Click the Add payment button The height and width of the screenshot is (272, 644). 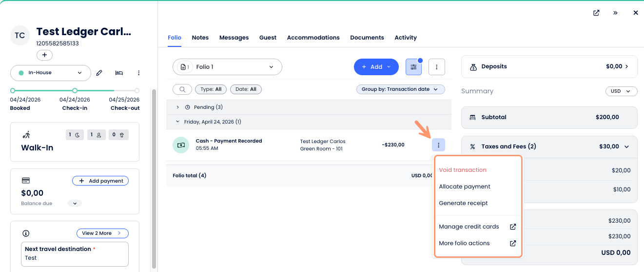(x=100, y=181)
